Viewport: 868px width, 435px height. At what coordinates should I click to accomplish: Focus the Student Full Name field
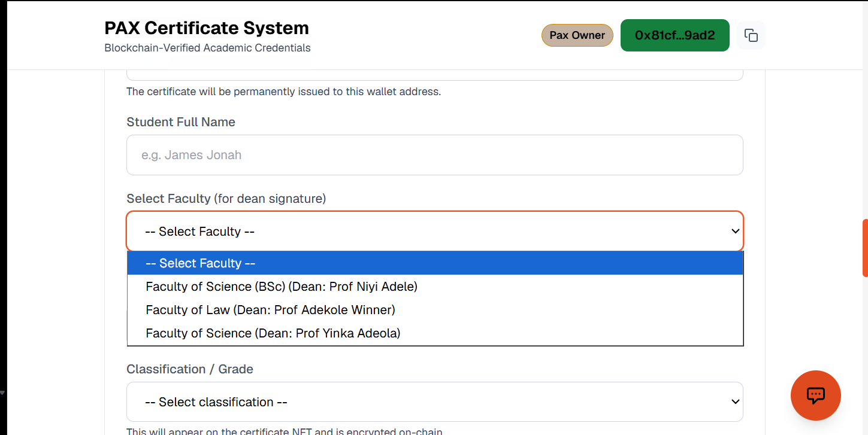[435, 155]
